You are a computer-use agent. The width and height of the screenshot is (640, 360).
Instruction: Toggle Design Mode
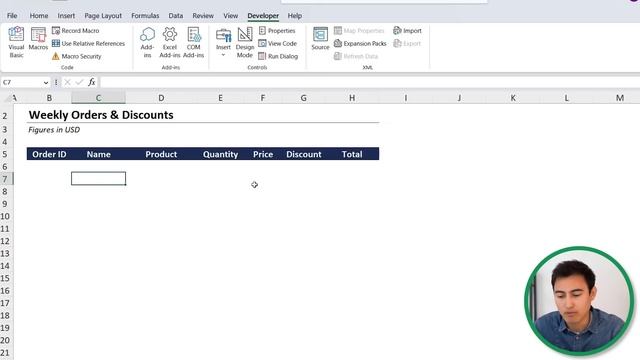(x=245, y=42)
